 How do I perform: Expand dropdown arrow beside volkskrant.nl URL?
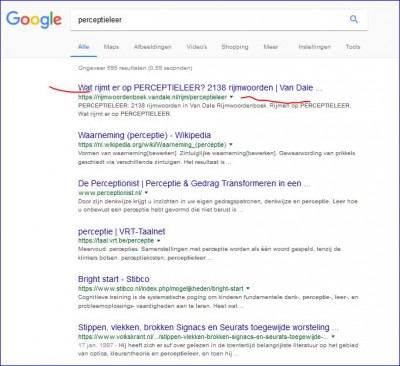pyautogui.click(x=333, y=337)
